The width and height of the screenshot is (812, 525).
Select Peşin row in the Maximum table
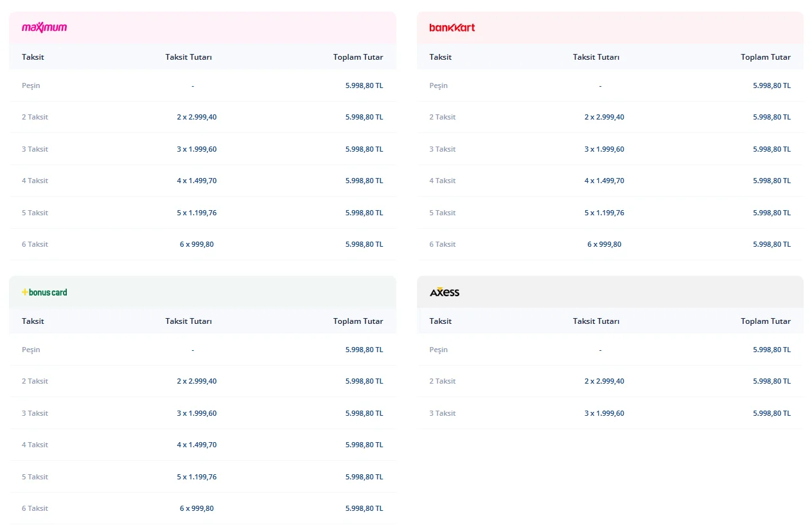(x=31, y=85)
